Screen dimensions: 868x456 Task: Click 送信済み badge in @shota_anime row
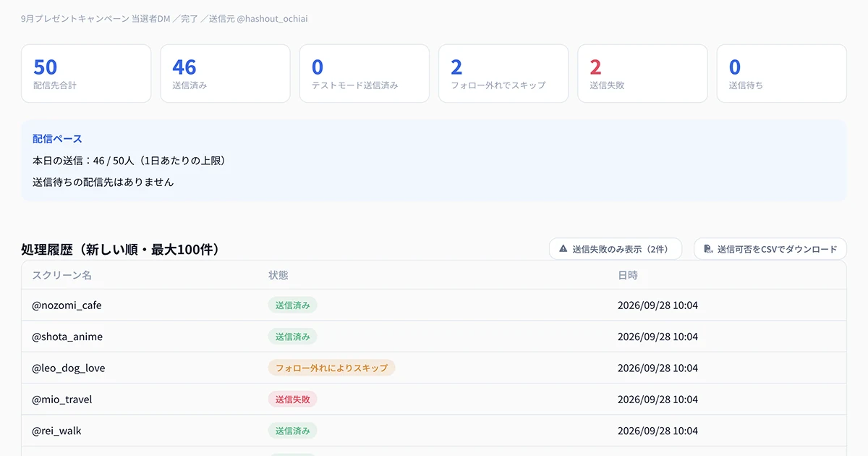(x=292, y=337)
